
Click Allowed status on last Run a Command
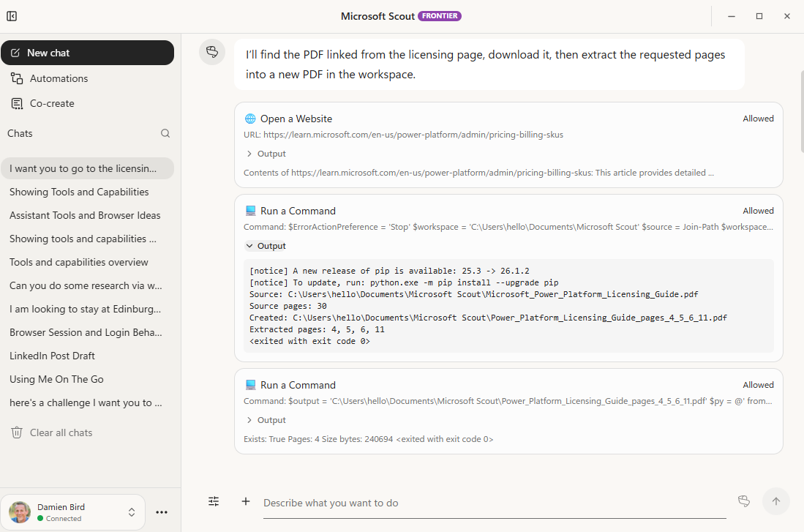758,385
